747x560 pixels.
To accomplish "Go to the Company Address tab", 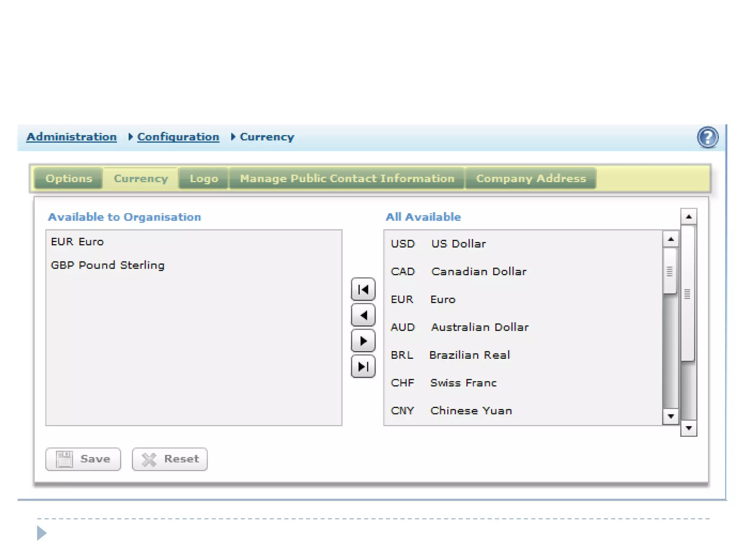I will [531, 178].
